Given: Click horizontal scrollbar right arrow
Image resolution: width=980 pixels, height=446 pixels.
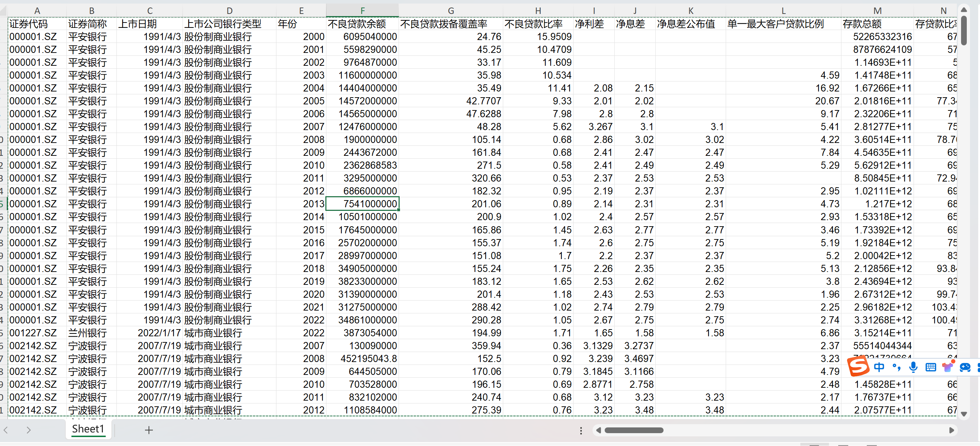Looking at the screenshot, I should [x=951, y=430].
